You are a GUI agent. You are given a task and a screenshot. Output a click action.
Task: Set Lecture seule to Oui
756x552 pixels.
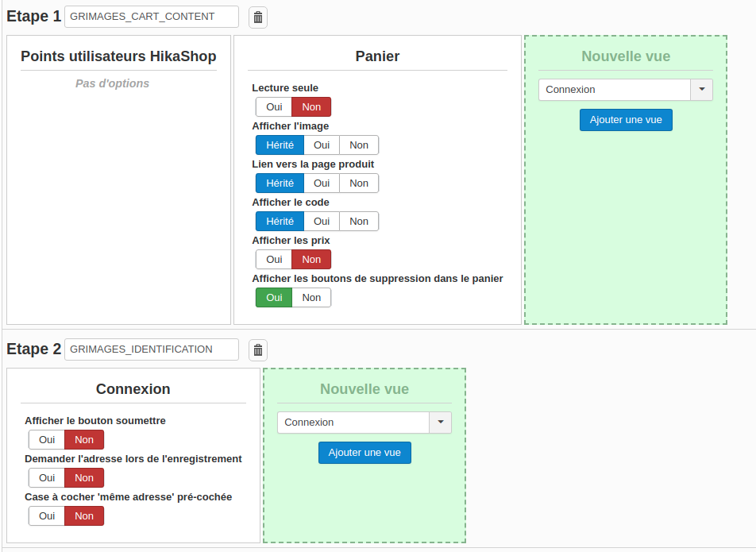274,107
